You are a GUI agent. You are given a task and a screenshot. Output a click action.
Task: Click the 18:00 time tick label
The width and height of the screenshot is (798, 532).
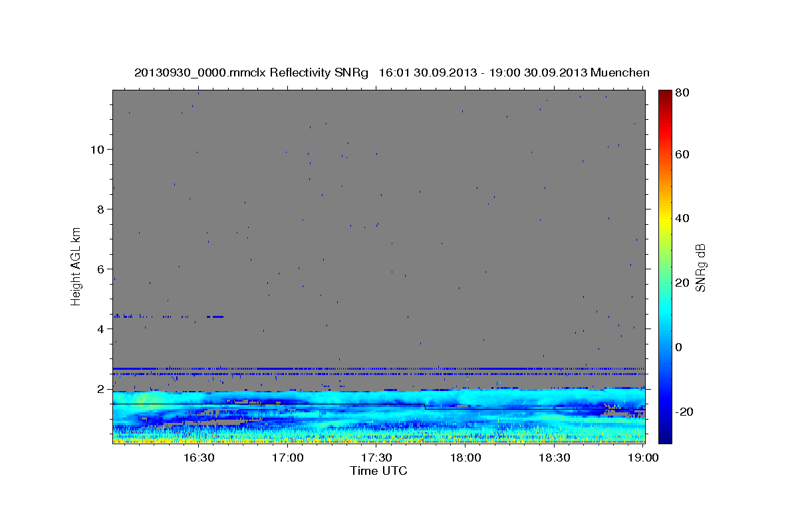pos(465,458)
